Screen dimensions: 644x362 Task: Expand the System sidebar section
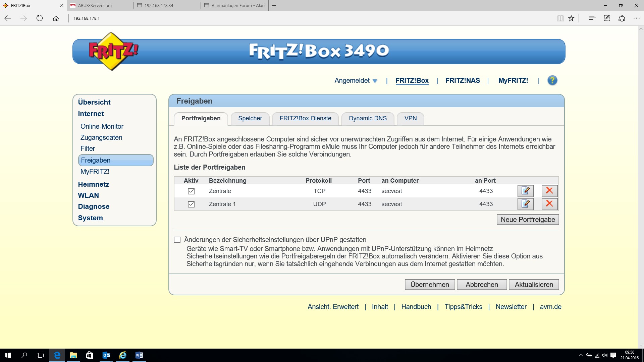tap(90, 218)
